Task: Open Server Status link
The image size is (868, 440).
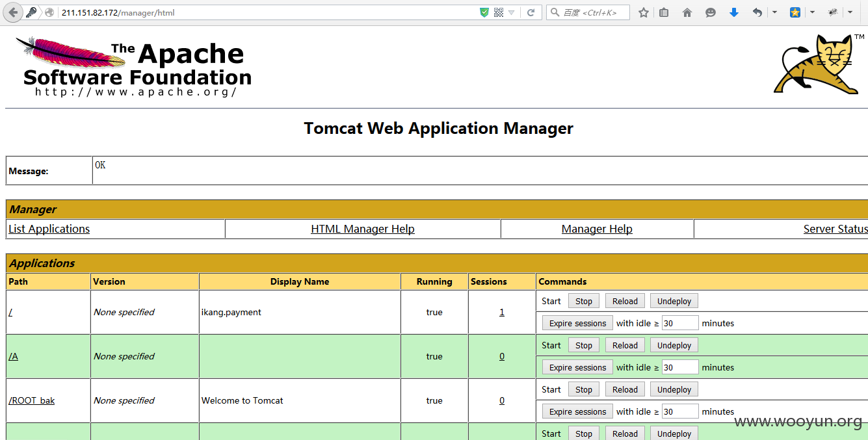Action: (x=835, y=229)
